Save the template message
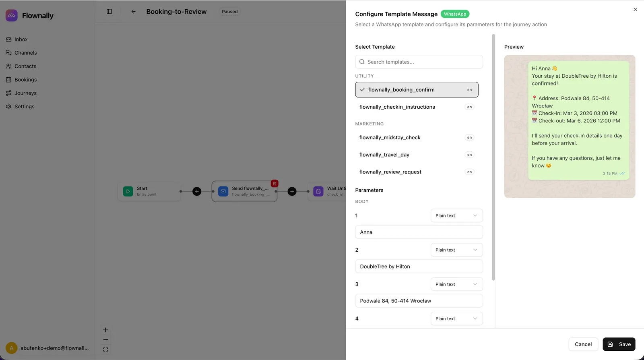 click(619, 344)
